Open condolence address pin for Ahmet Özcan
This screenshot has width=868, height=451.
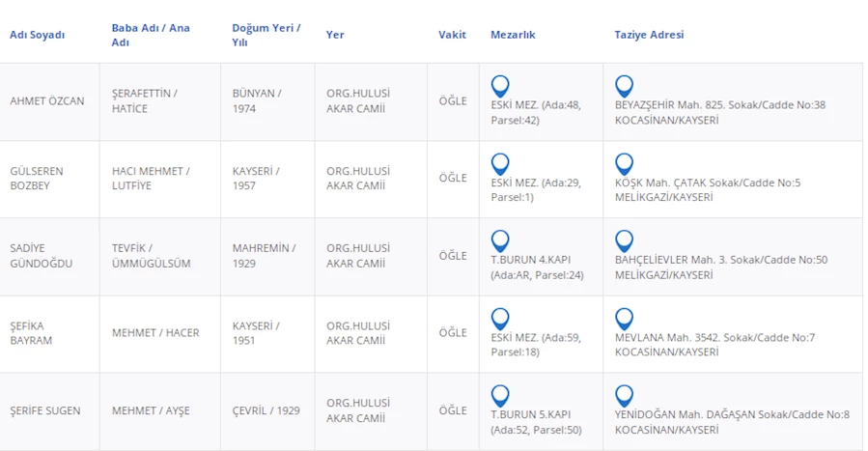624,86
